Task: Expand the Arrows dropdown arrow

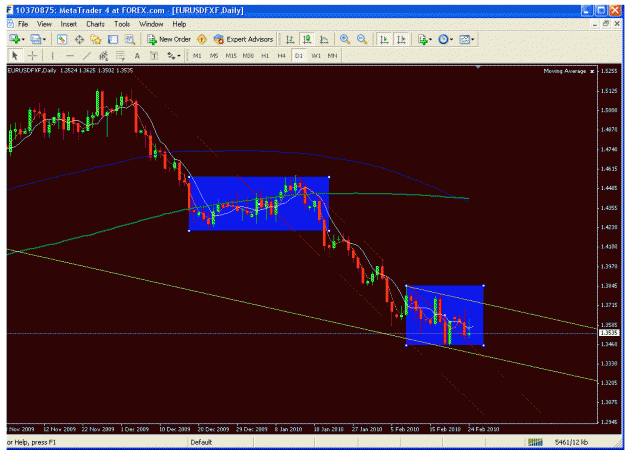Action: pos(179,56)
